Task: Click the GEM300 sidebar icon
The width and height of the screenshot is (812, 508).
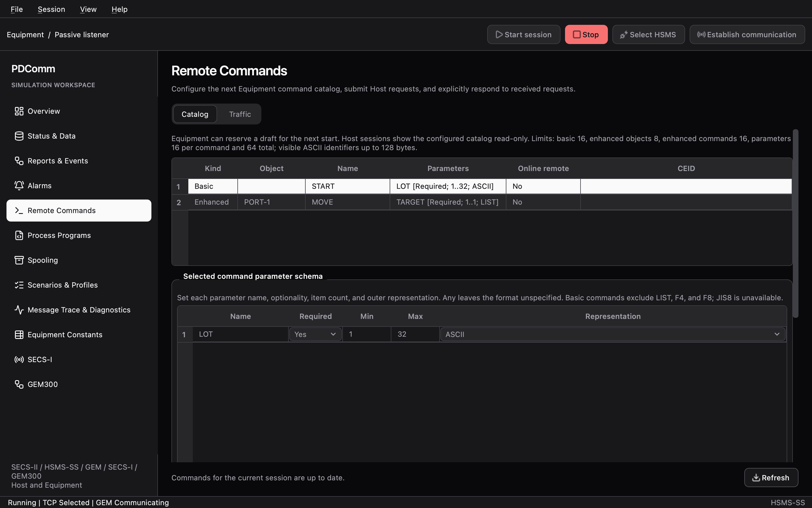Action: point(19,385)
